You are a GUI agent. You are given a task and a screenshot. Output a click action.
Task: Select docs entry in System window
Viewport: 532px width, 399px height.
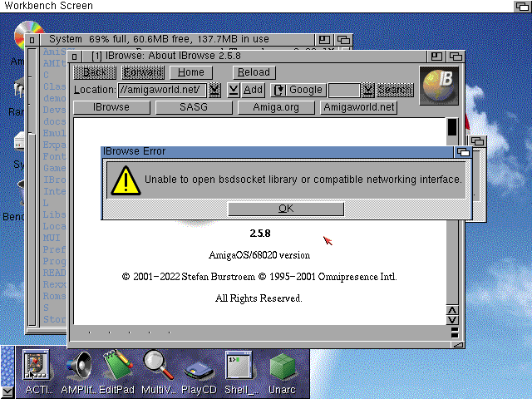[x=54, y=121]
